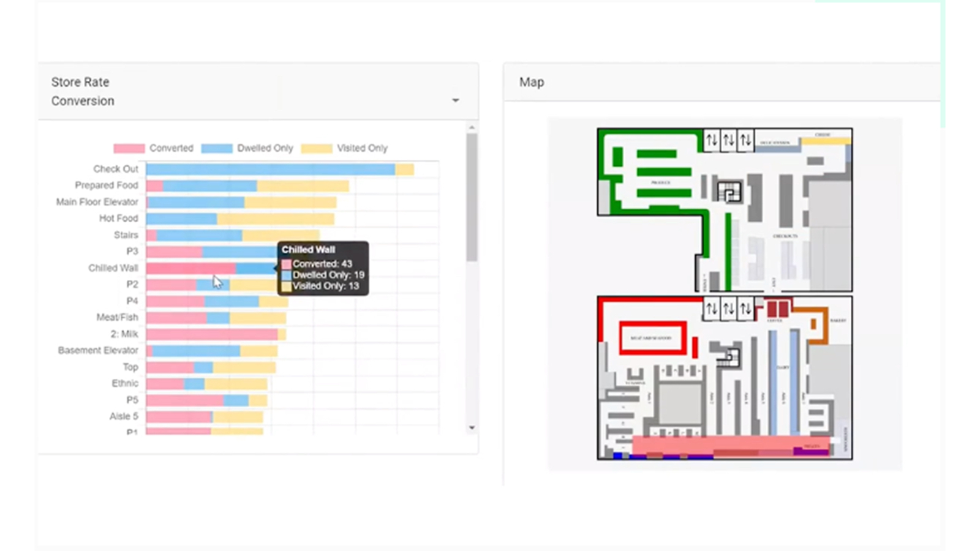The height and width of the screenshot is (551, 980).
Task: Toggle the Converted legend series
Action: pos(153,148)
